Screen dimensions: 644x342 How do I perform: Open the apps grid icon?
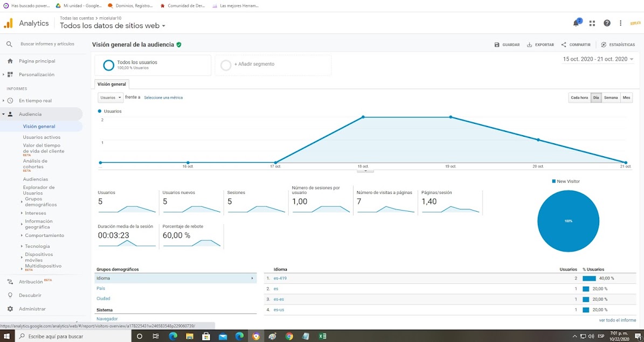point(592,23)
